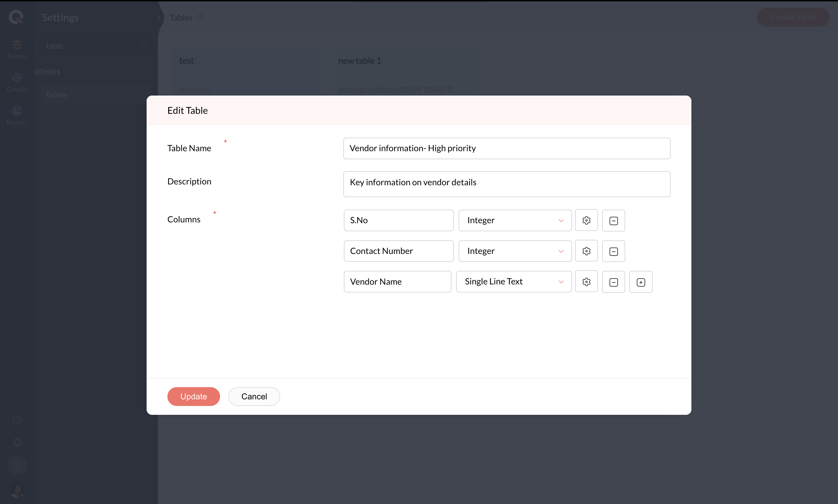This screenshot has height=504, width=838.
Task: Remove the Vendor Name column row
Action: (613, 282)
